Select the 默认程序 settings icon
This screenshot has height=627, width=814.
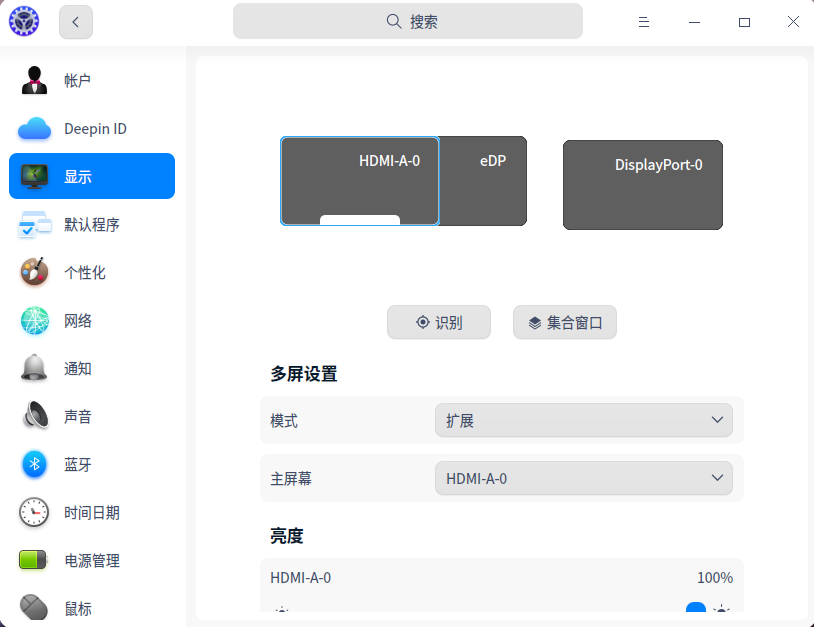[x=34, y=224]
